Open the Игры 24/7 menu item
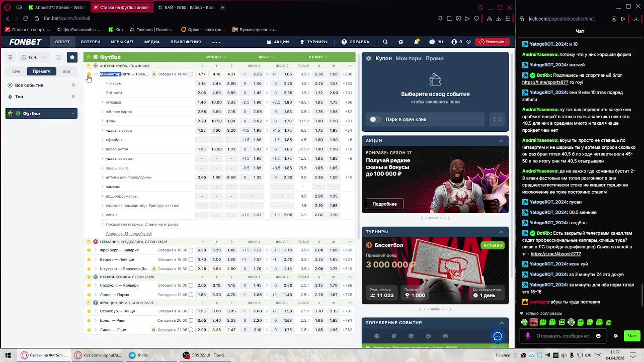644x362 pixels. click(122, 42)
